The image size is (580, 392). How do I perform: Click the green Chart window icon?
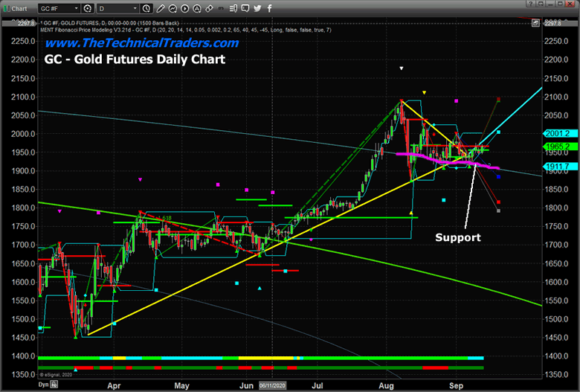point(7,8)
